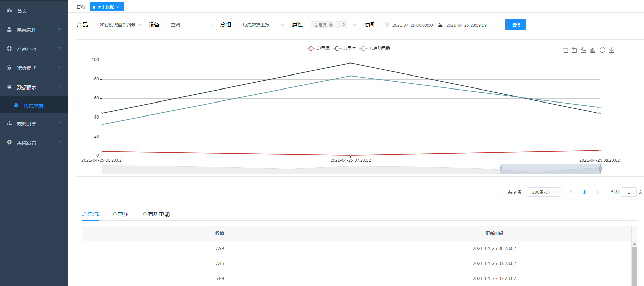Click the 数值 column header
644x286 pixels.
tap(220, 233)
